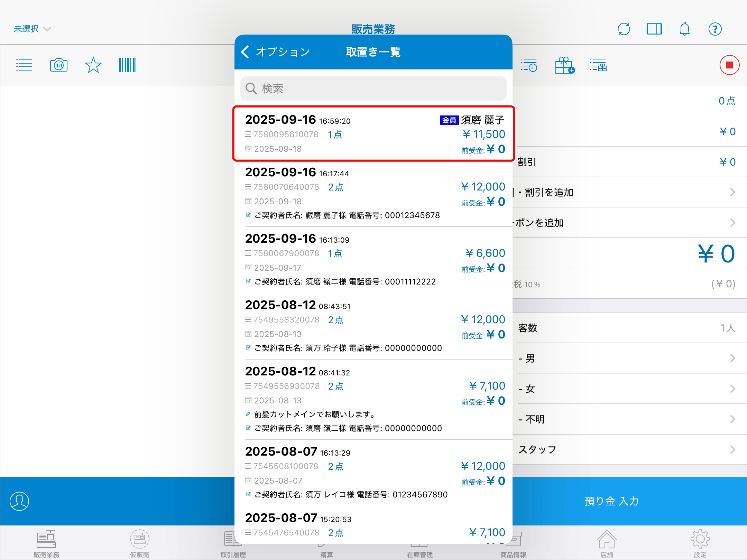The image size is (747, 560).
Task: Open the customer profile icon
Action: point(19,501)
